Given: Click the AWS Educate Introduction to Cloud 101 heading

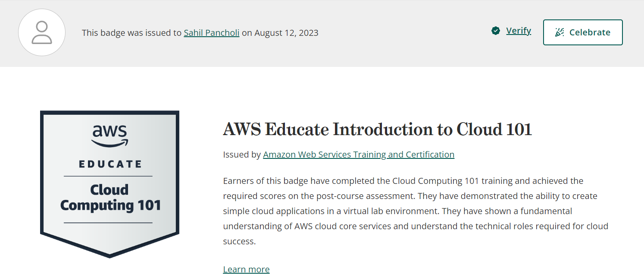Looking at the screenshot, I should click(x=378, y=130).
